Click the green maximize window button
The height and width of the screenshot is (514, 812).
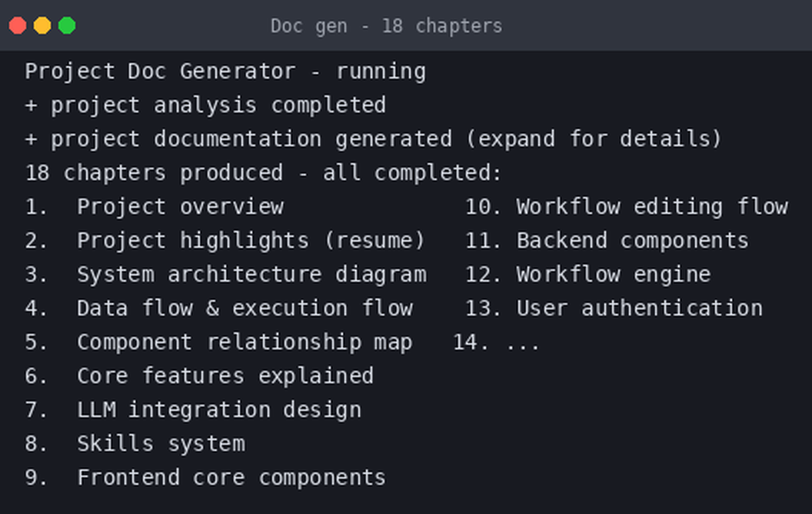pyautogui.click(x=67, y=25)
